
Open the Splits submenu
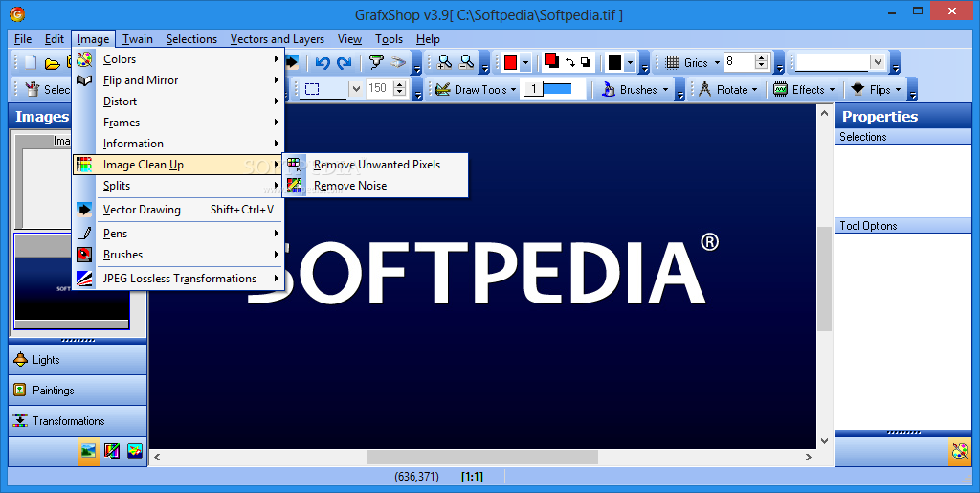pyautogui.click(x=178, y=186)
